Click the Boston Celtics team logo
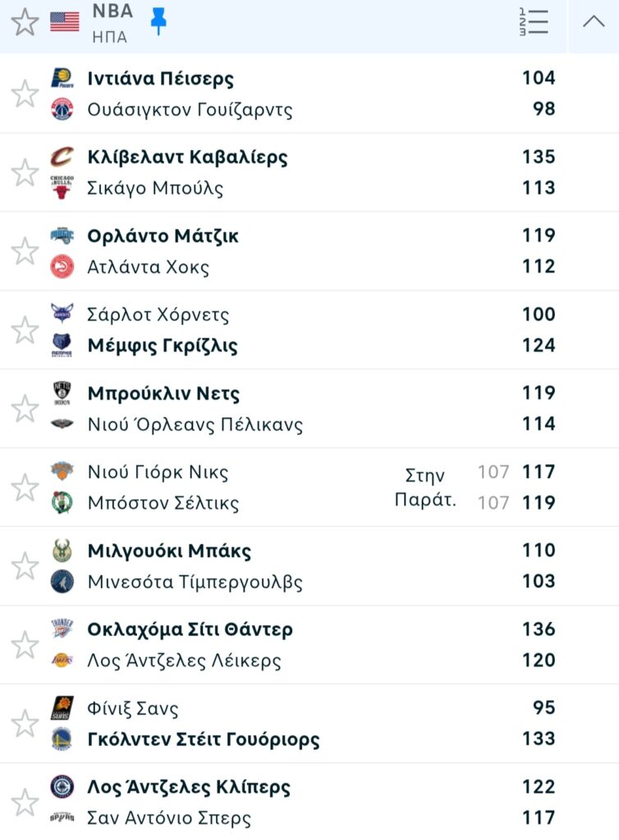This screenshot has width=619, height=840. click(x=62, y=502)
